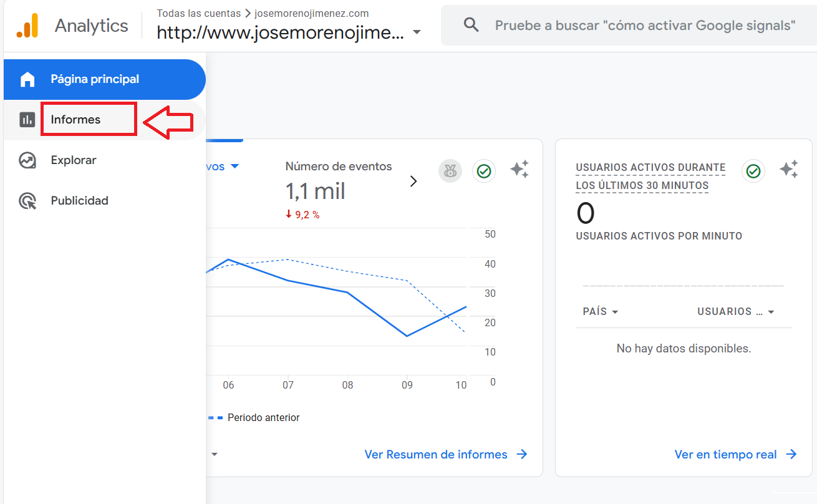Click the Informes bar chart icon
Screen dimensions: 817x504
27,120
